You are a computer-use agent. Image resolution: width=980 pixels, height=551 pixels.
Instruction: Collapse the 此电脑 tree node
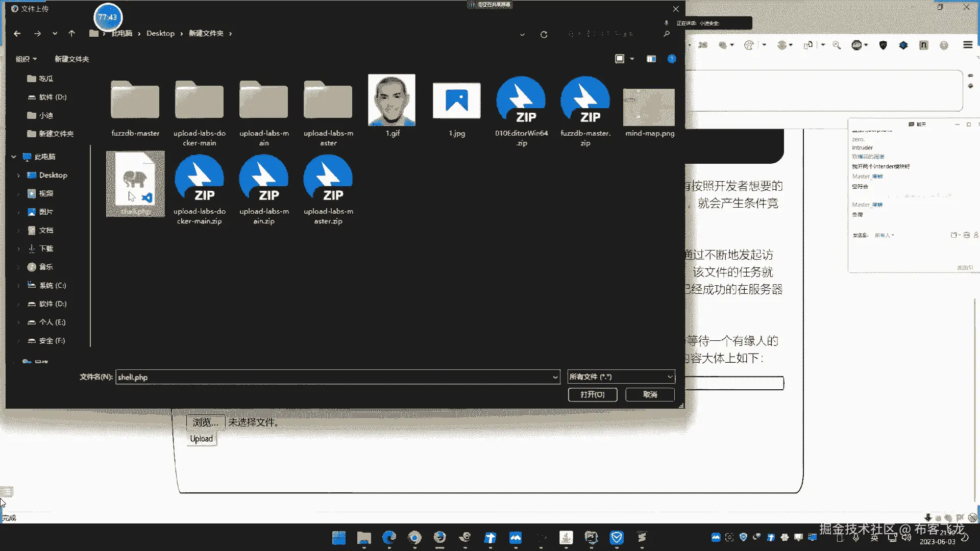(14, 157)
